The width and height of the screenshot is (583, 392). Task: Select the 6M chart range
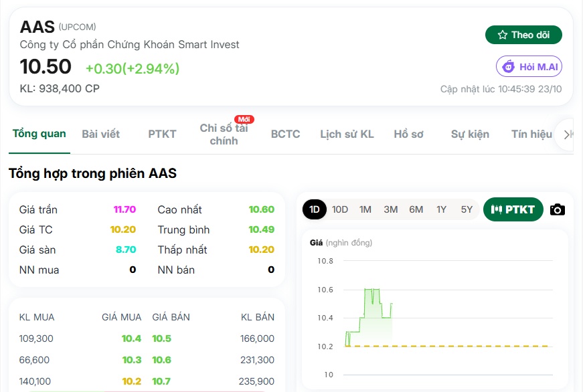coord(416,209)
